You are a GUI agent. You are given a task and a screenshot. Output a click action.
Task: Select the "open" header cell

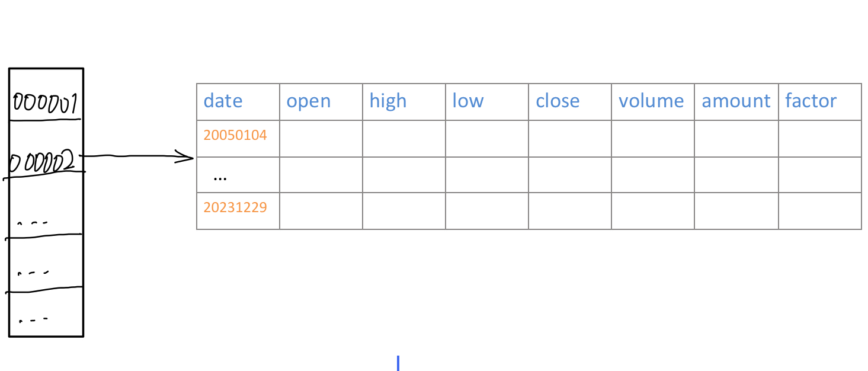click(x=309, y=101)
